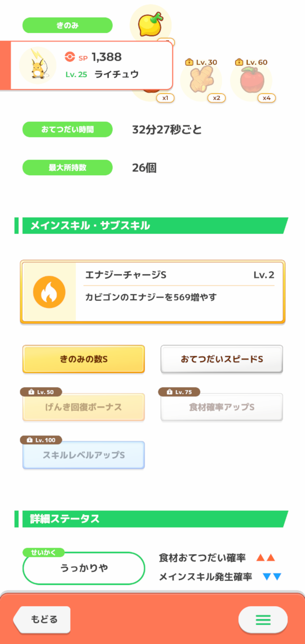Image resolution: width=305 pixels, height=644 pixels.
Task: Tap the blue down arrows for メインスキル発生確率
Action: 272,576
